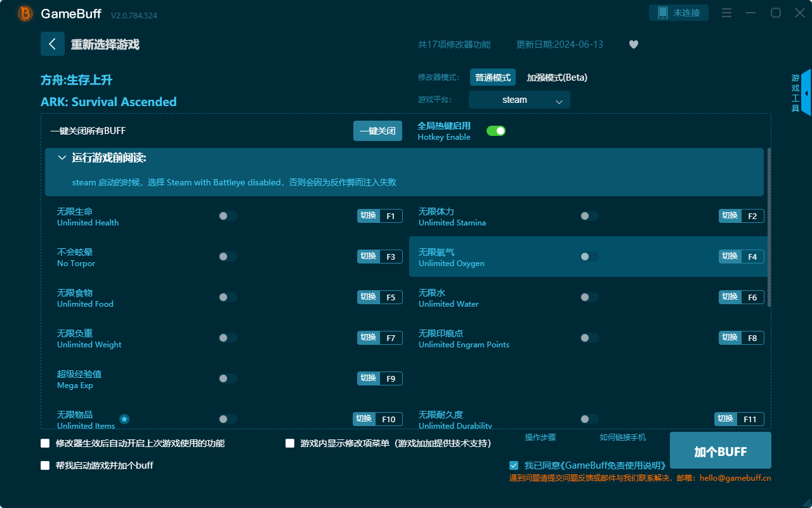Image resolution: width=812 pixels, height=508 pixels.
Task: Click the GameBuff logo icon
Action: pos(25,13)
